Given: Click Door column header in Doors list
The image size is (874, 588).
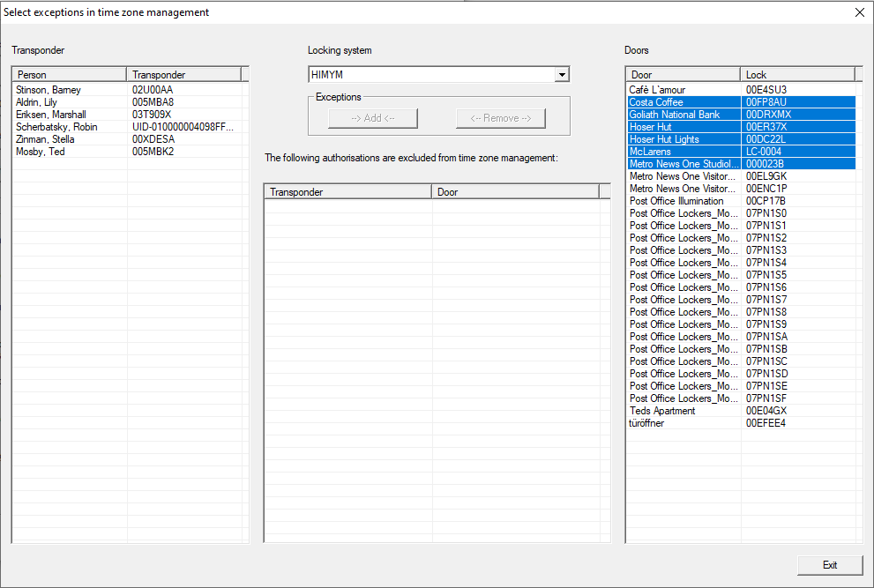Looking at the screenshot, I should pyautogui.click(x=683, y=75).
